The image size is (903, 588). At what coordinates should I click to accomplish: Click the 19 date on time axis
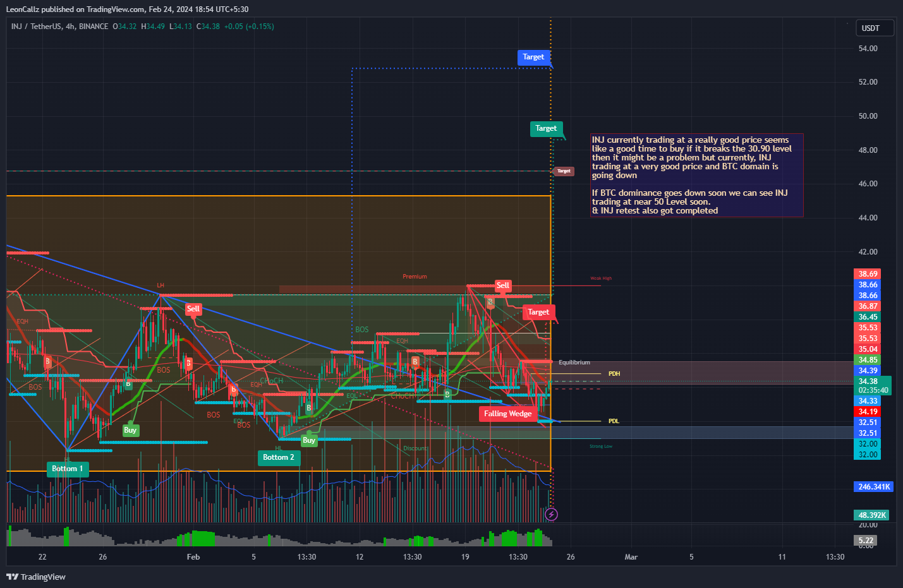tap(465, 557)
